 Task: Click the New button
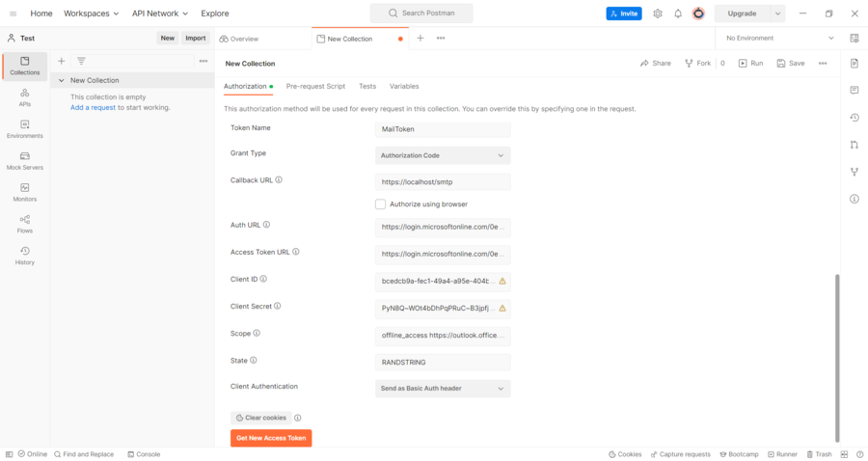click(167, 39)
